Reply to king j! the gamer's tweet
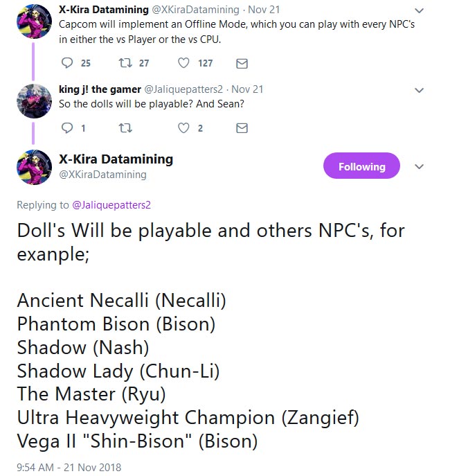The height and width of the screenshot is (476, 450). [67, 128]
